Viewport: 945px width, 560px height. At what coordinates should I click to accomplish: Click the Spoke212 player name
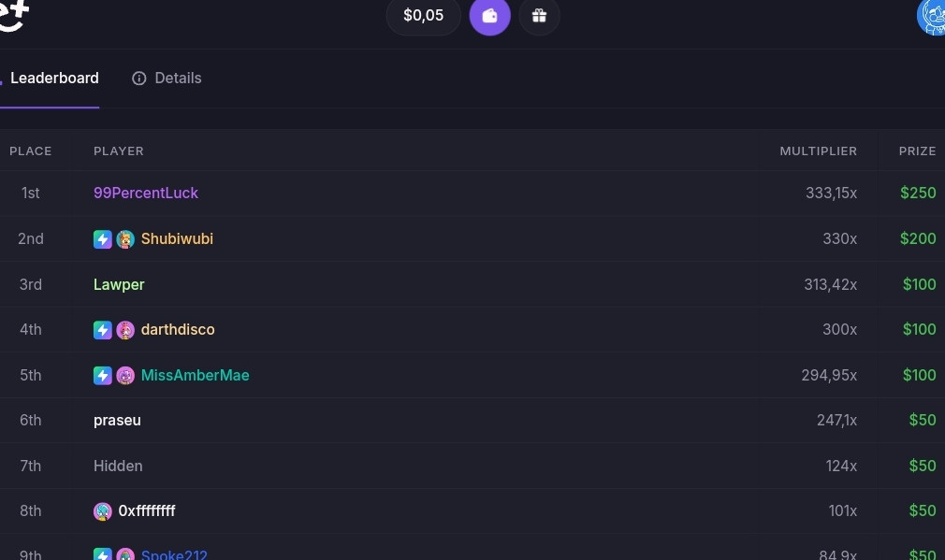coord(174,554)
